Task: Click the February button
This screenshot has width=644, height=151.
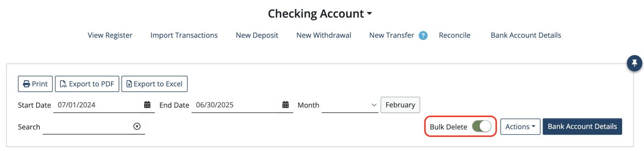Action: (x=400, y=105)
